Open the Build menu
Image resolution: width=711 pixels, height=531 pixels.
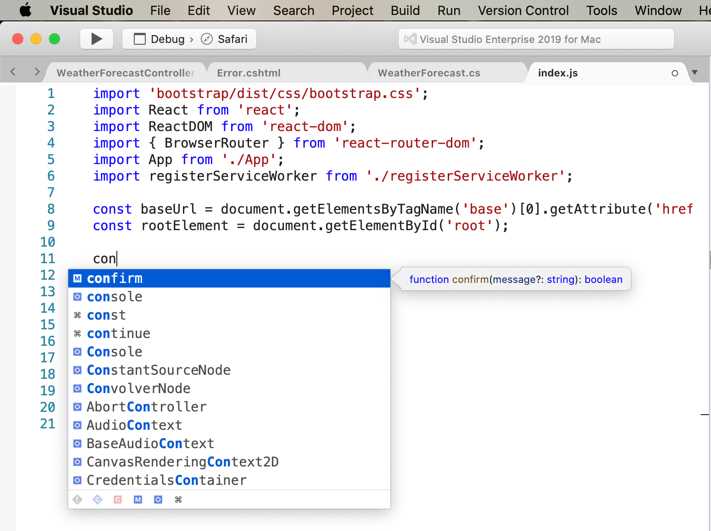[405, 10]
